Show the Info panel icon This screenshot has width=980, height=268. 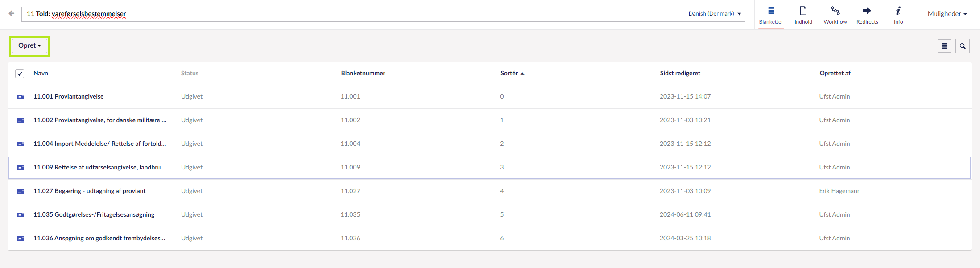pyautogui.click(x=898, y=15)
